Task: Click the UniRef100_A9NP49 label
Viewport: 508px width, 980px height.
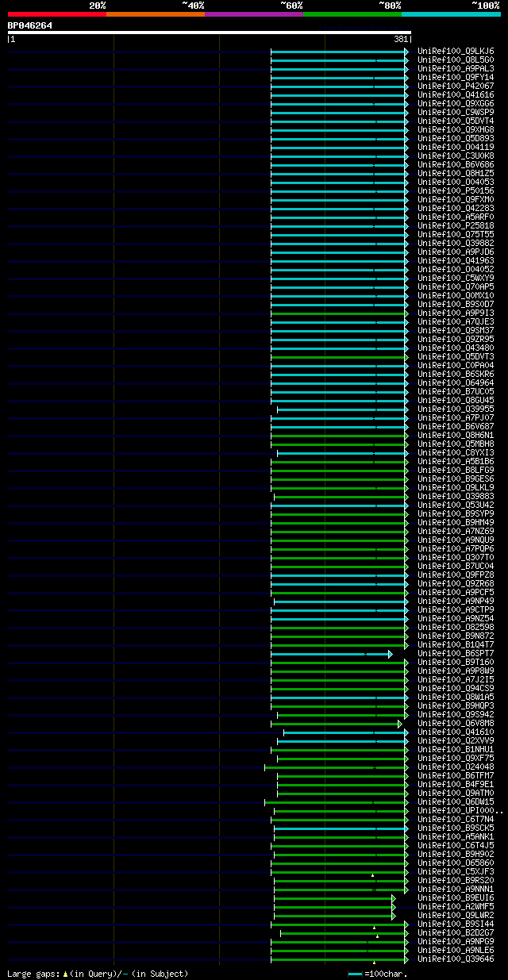Action: tap(457, 601)
